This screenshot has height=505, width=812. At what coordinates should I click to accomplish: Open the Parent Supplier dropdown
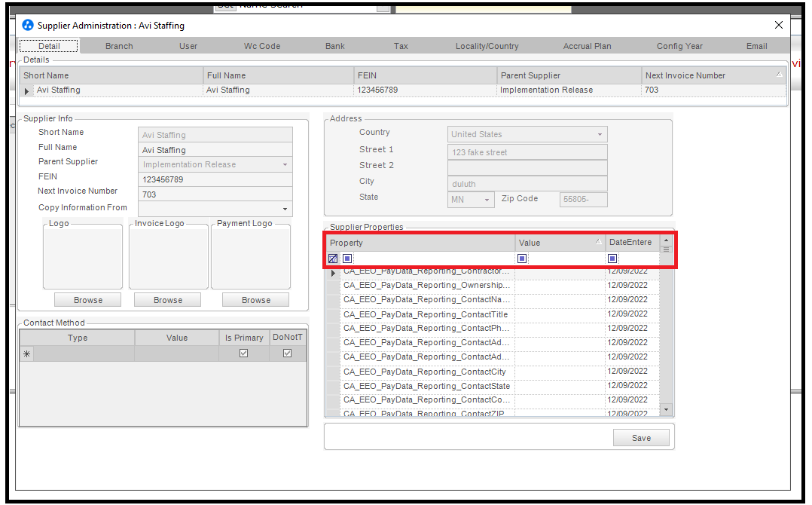[x=285, y=165]
